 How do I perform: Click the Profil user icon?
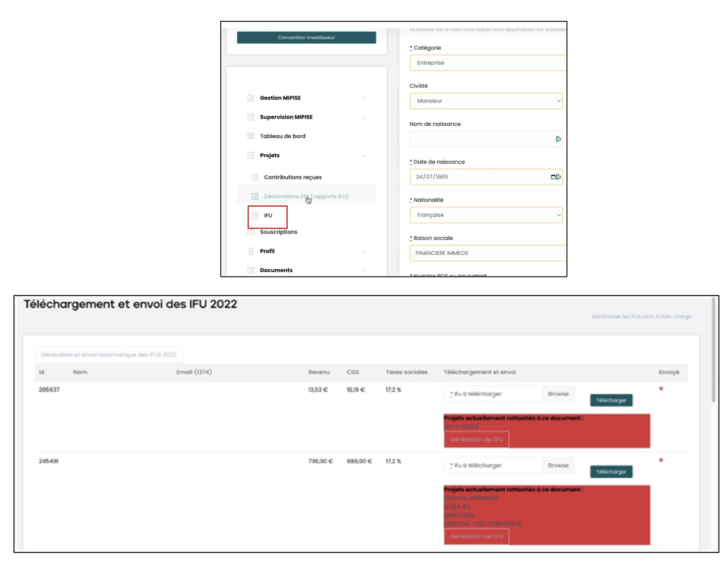[x=251, y=251]
